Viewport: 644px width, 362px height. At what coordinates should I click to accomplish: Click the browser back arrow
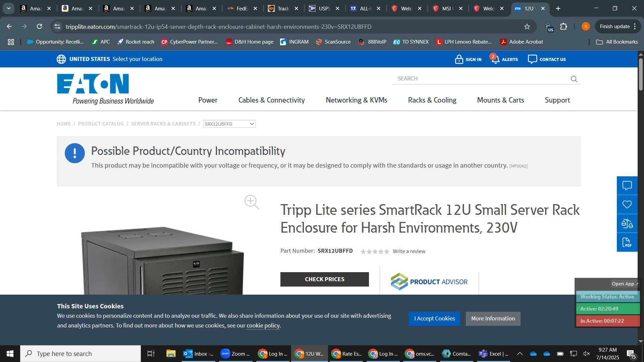tap(9, 26)
